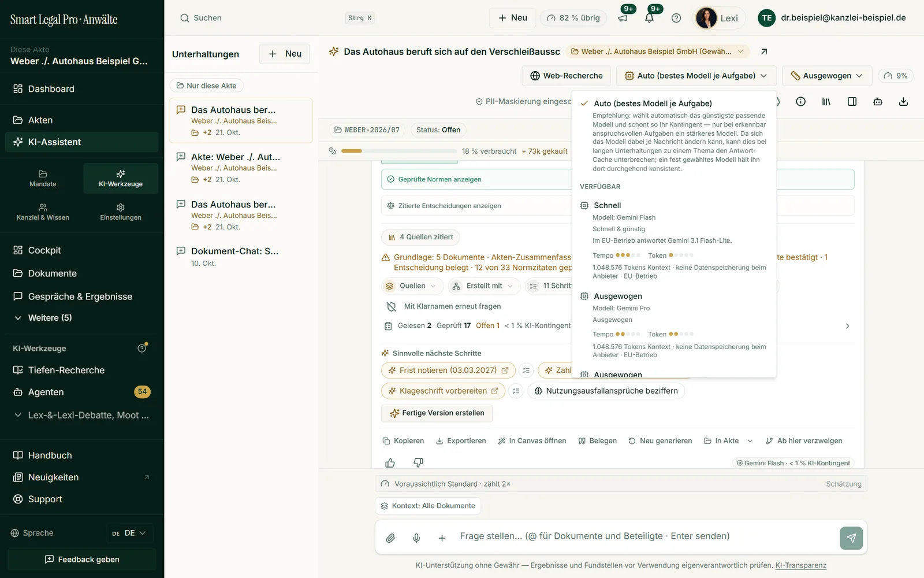This screenshot has height=578, width=924.
Task: Expand the Erstellt mit dropdown
Action: pos(484,286)
